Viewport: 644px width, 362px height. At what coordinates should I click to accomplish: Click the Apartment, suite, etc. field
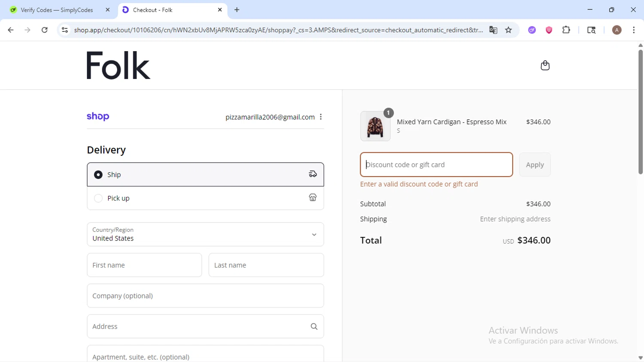pyautogui.click(x=205, y=354)
